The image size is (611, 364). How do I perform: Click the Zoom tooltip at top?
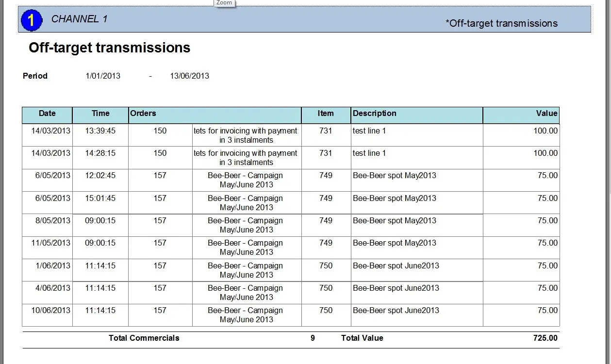click(x=224, y=3)
